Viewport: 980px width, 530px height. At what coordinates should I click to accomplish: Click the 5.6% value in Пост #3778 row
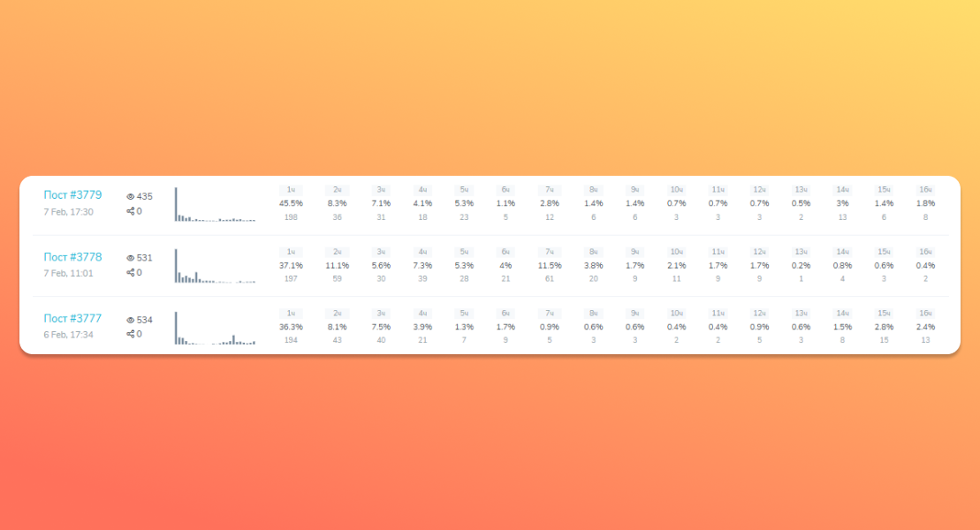click(381, 266)
